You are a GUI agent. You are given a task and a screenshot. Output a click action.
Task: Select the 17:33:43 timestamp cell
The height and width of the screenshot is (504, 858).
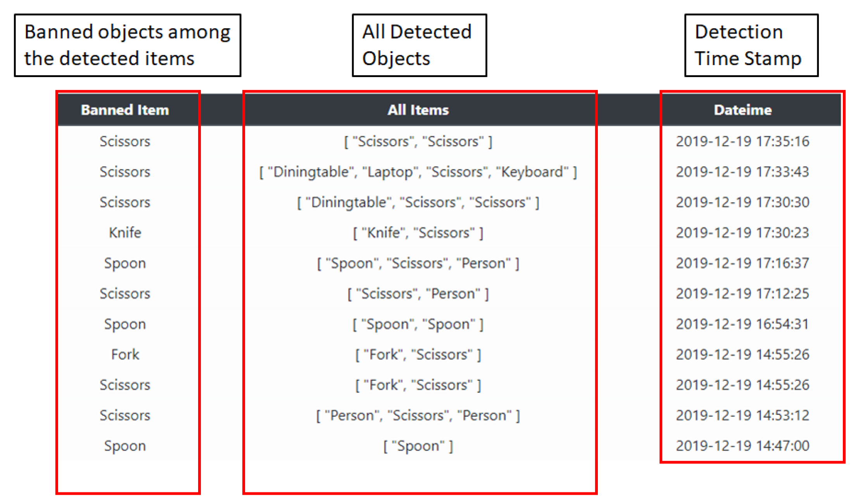click(x=742, y=172)
